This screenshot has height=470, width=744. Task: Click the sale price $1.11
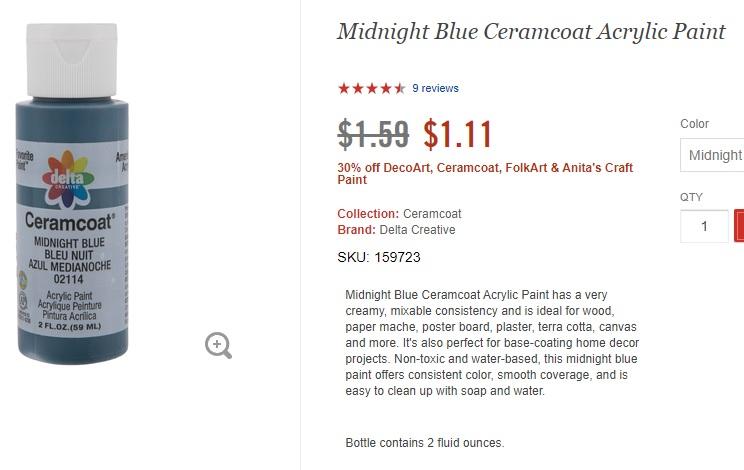457,135
